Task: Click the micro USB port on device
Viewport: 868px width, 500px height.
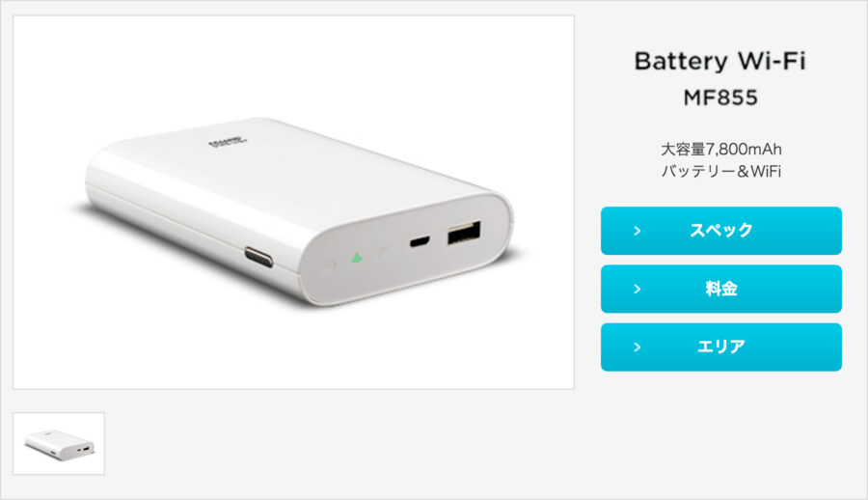Action: tap(420, 241)
